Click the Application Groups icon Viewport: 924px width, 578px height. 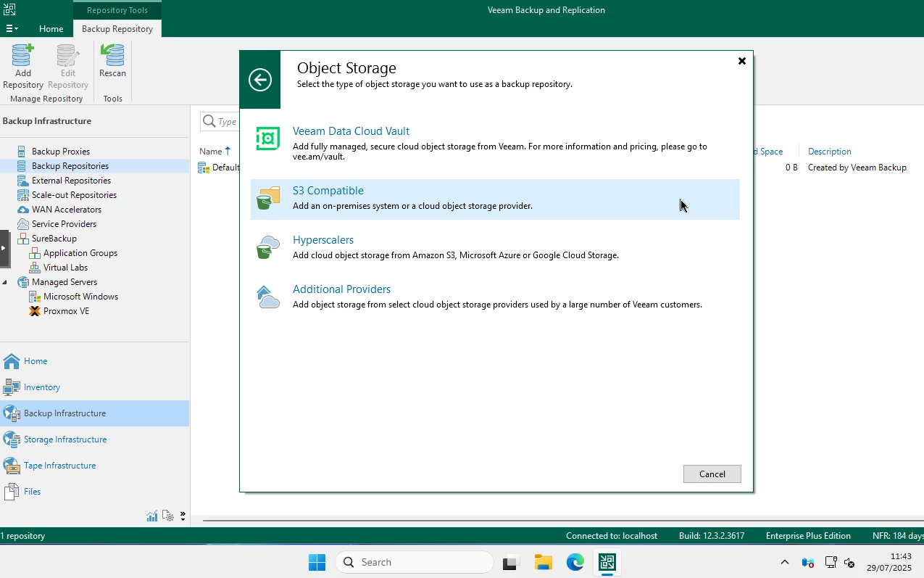click(35, 253)
